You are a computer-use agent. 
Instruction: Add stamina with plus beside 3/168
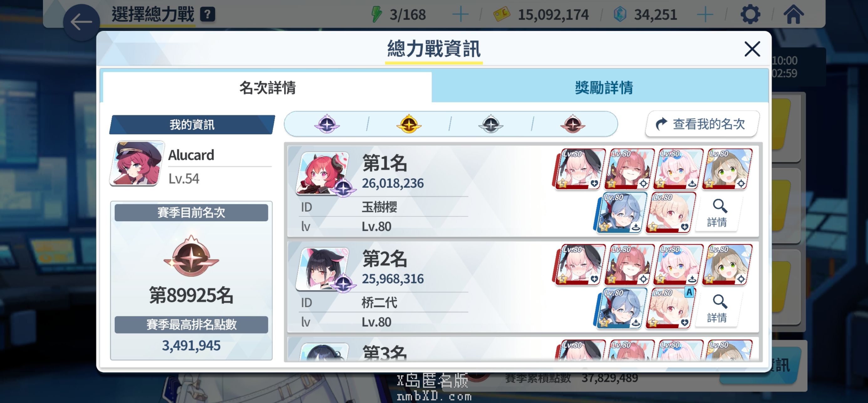pyautogui.click(x=460, y=14)
